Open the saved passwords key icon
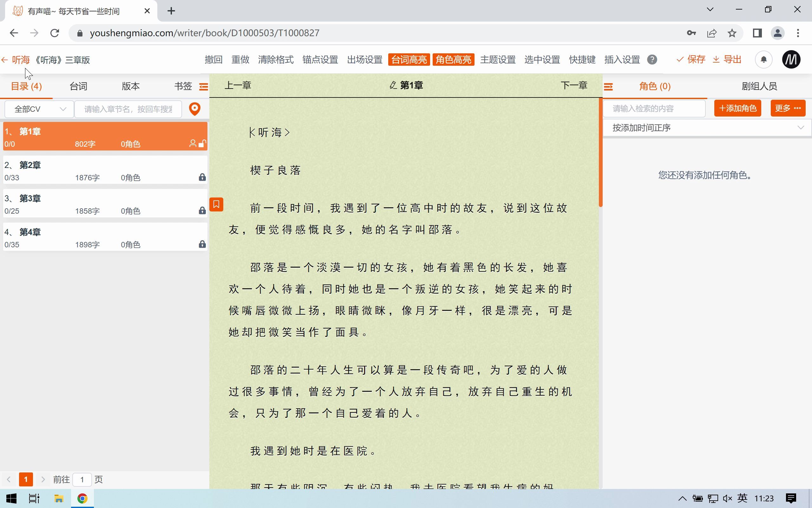 click(691, 33)
